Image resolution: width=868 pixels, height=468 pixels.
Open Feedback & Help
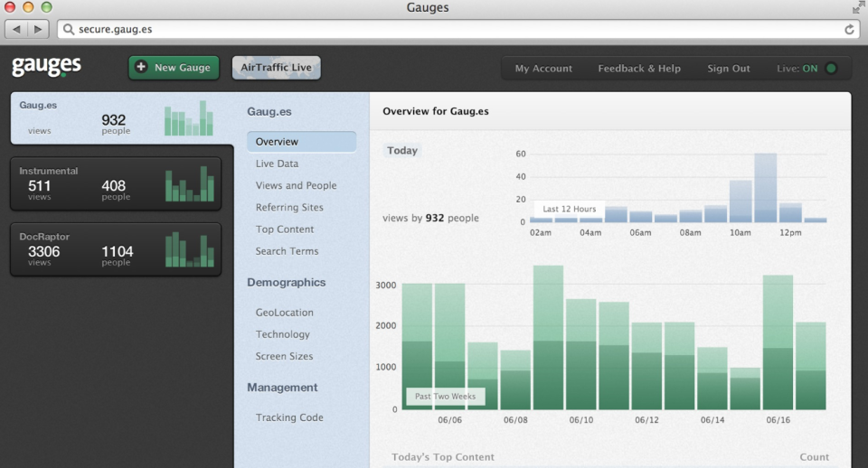click(x=639, y=69)
